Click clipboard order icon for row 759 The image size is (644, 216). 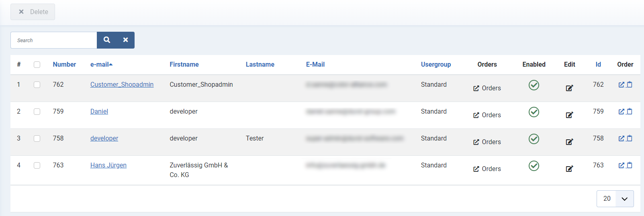[x=630, y=111]
